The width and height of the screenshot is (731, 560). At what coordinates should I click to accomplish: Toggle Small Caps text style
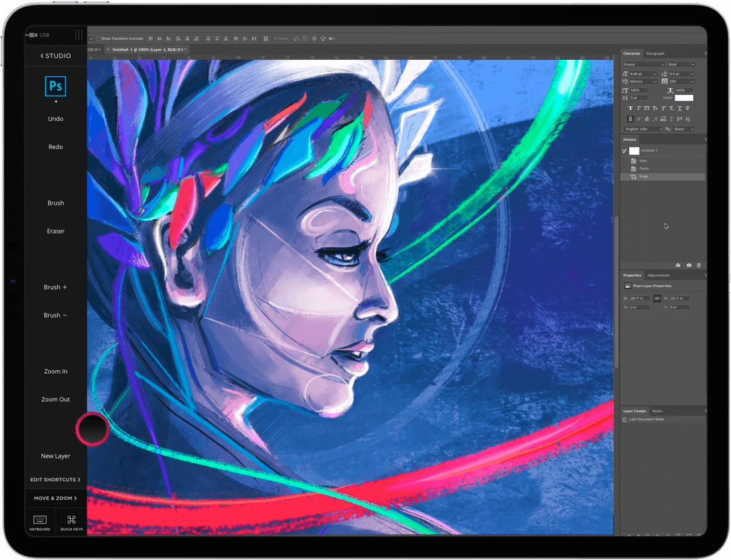click(x=655, y=108)
